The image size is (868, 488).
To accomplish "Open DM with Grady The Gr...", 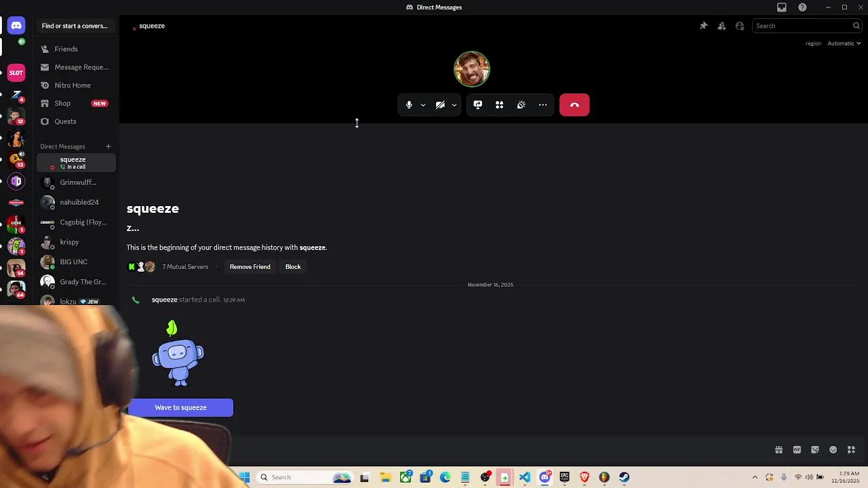I will (76, 282).
